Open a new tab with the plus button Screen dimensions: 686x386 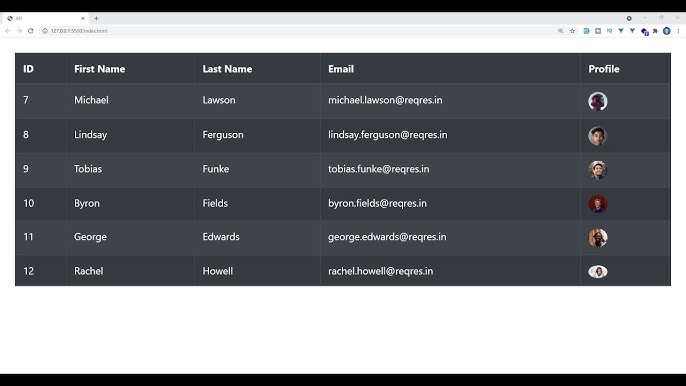[x=96, y=18]
